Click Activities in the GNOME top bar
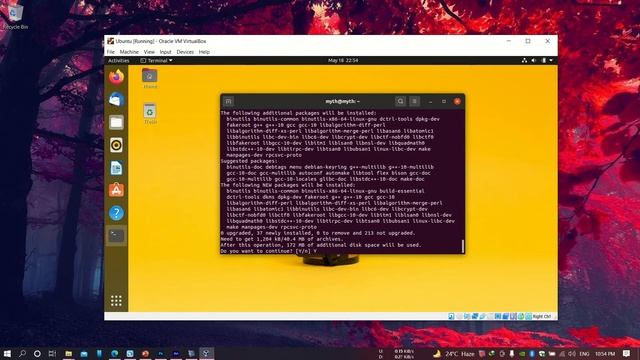Viewport: 640px width, 360px height. point(118,60)
